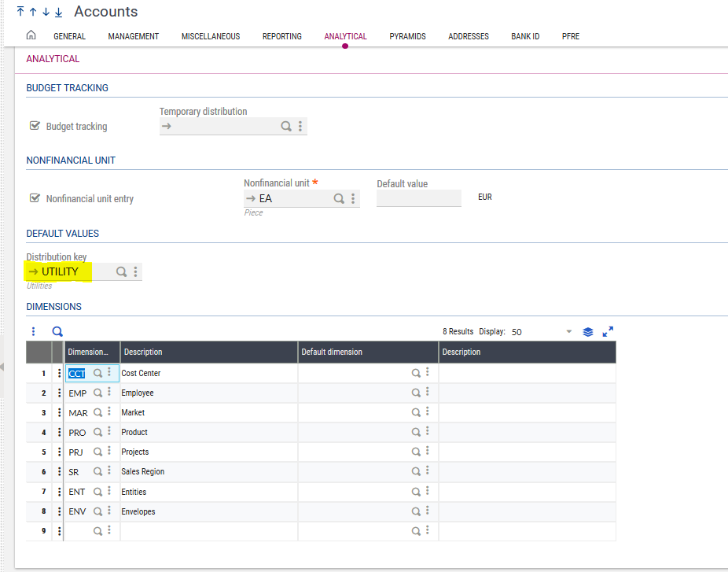Expand the Dimensions grid to full screen
This screenshot has height=572, width=728.
pos(608,331)
